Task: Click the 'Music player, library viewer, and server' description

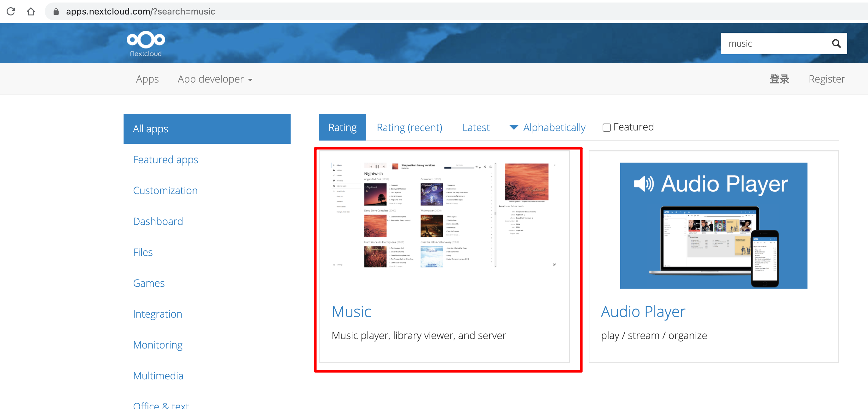Action: (x=419, y=336)
